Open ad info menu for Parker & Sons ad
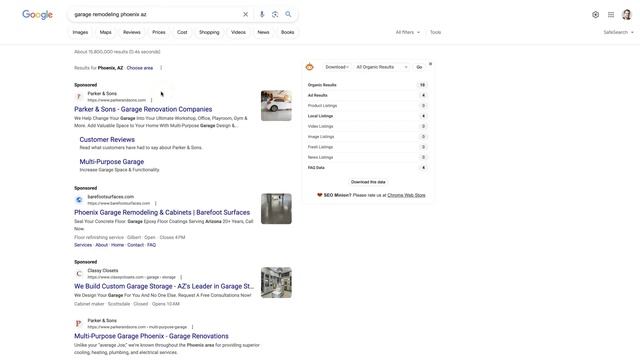 151,100
